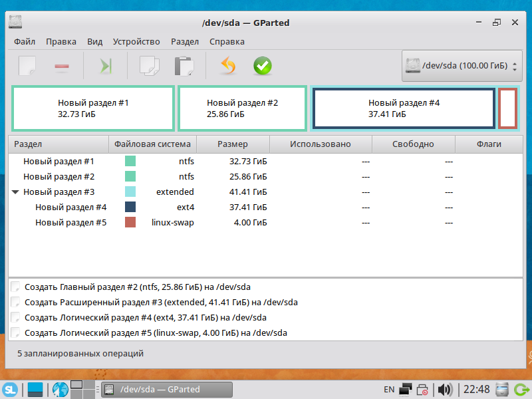Select Новый раздел #5 row in list
532x399 pixels.
coord(265,222)
